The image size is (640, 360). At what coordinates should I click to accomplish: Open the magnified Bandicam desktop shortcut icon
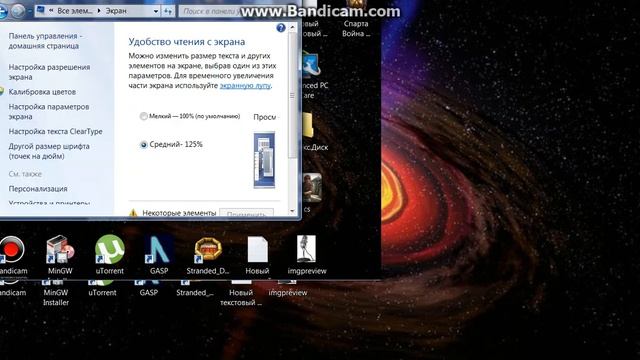pos(11,249)
